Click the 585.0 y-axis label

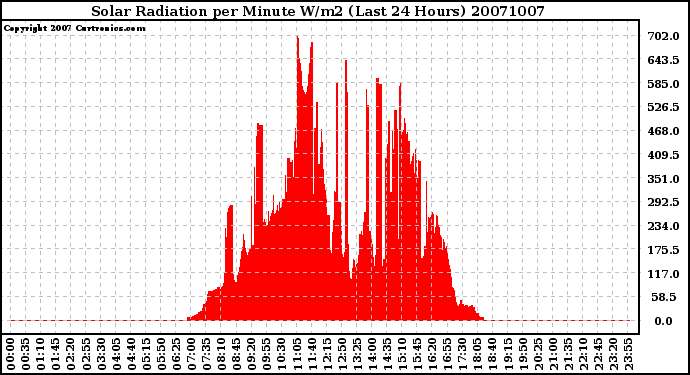pyautogui.click(x=663, y=84)
